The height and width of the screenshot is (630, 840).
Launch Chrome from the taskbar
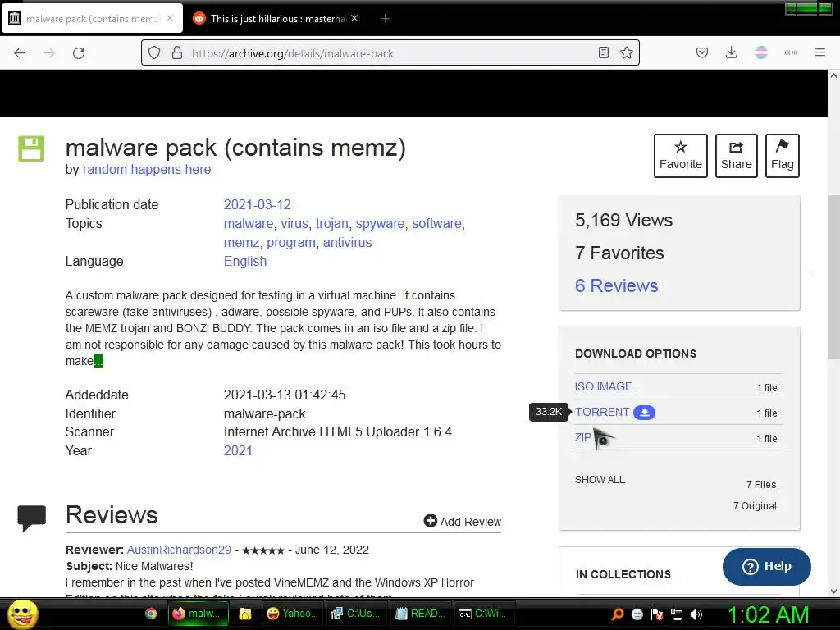[151, 614]
